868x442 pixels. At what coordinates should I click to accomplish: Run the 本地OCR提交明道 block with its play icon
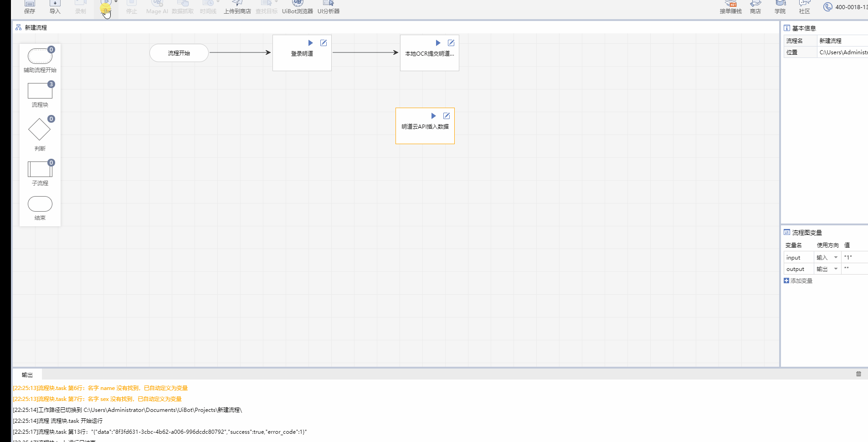pyautogui.click(x=438, y=43)
